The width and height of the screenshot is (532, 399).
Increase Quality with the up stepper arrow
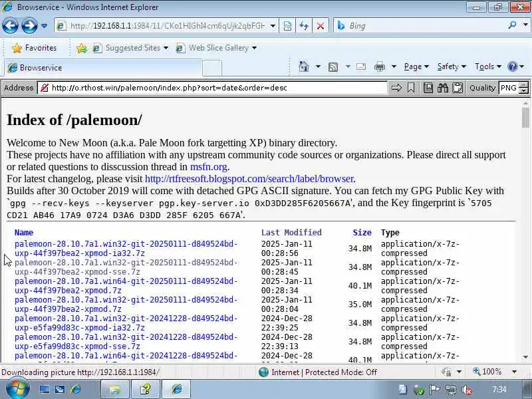pos(524,85)
